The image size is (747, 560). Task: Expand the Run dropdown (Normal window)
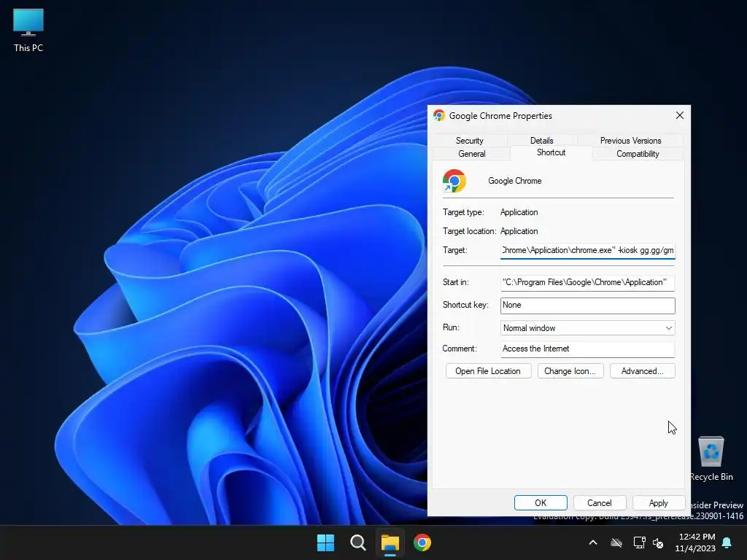click(x=587, y=328)
